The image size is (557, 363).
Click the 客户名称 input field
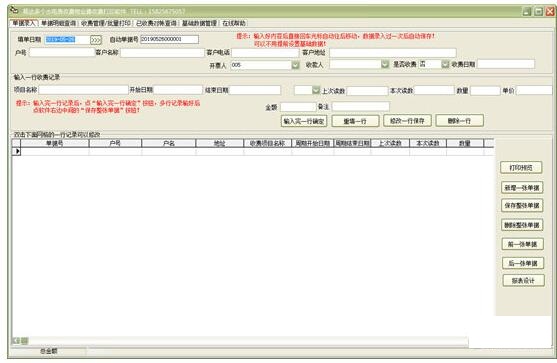[162, 53]
